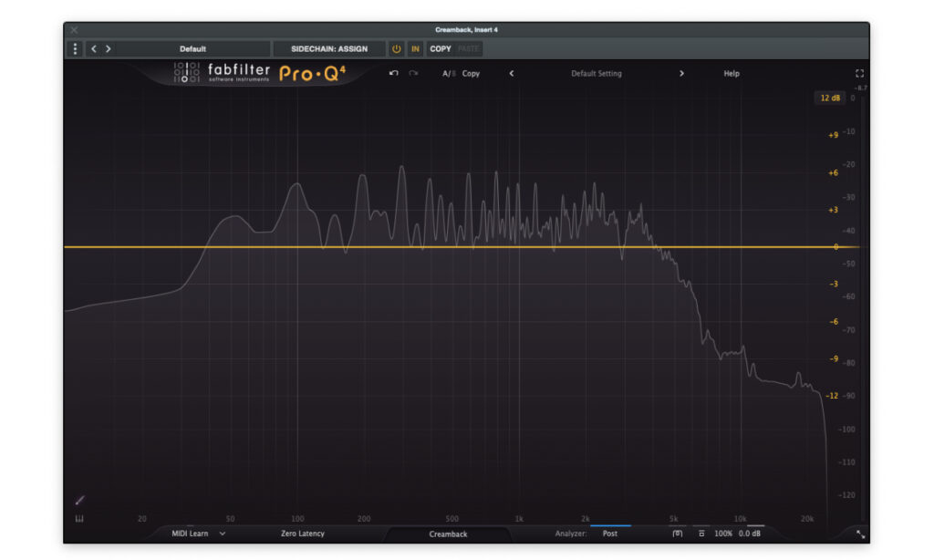Toggle the IN button
934x560 pixels.
[x=415, y=49]
